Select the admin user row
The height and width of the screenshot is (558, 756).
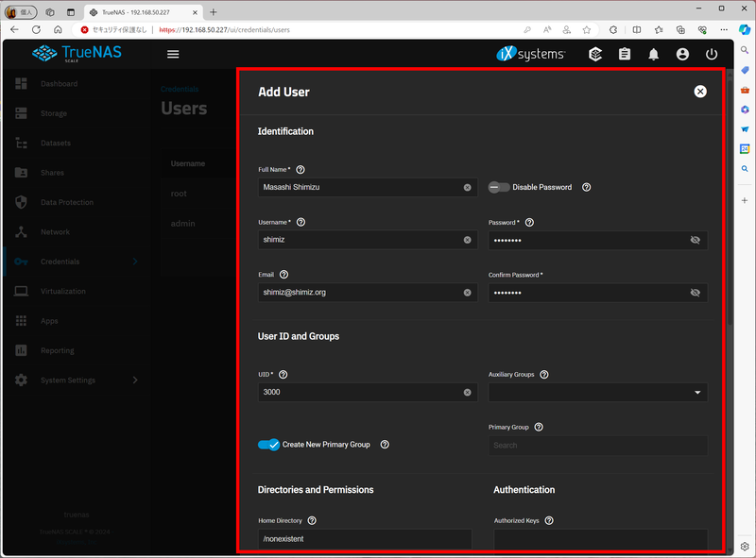coord(198,224)
